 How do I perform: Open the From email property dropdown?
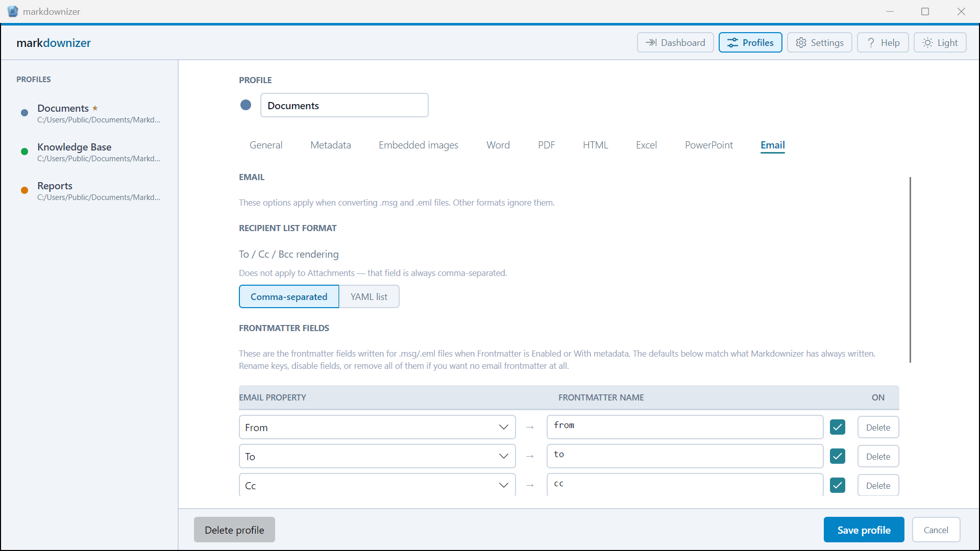(377, 427)
